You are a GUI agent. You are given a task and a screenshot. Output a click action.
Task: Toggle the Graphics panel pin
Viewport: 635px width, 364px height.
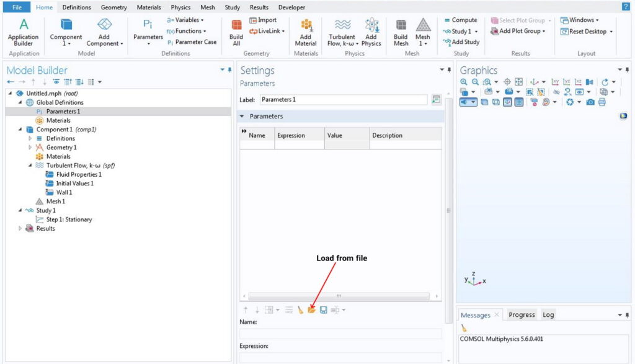628,70
